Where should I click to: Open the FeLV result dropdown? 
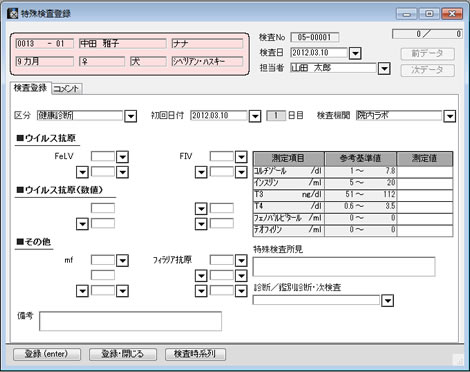(122, 157)
